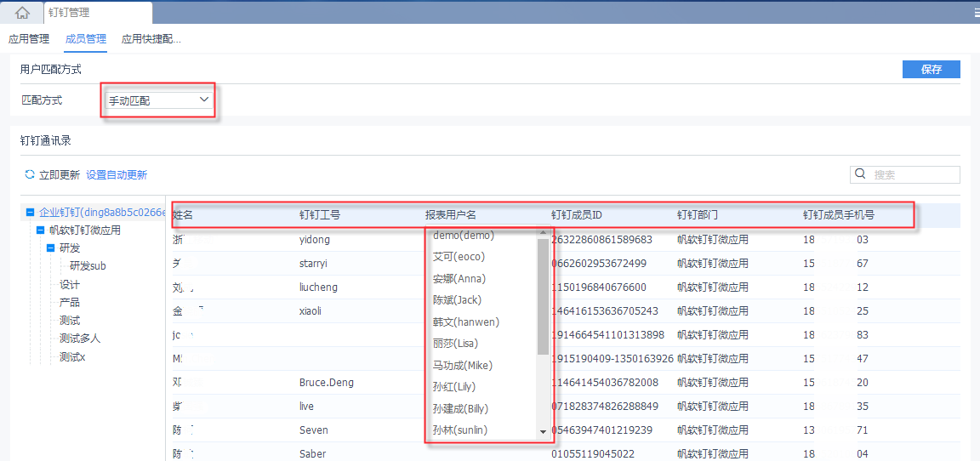Click member ID 1914664541101313898
Screen dimensions: 980x461
607,335
